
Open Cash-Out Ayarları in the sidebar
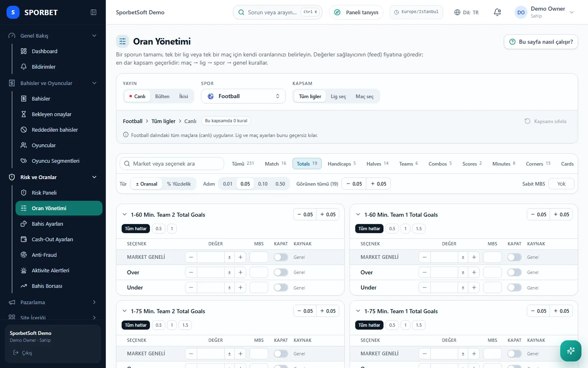59,239
